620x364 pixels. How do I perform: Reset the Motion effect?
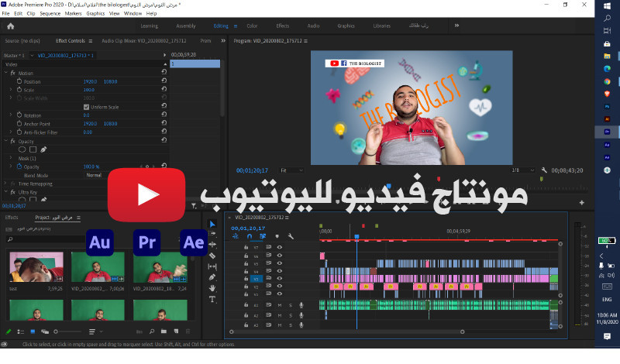pos(164,72)
